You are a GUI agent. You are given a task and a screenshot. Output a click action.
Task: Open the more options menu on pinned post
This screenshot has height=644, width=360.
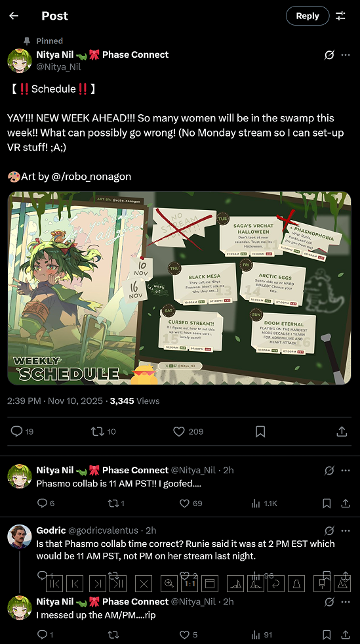(x=346, y=55)
